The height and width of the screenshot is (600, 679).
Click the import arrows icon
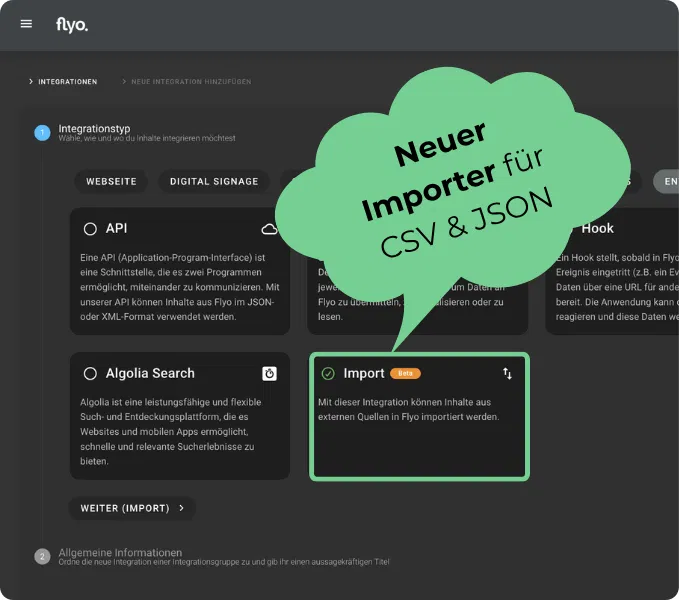click(507, 373)
